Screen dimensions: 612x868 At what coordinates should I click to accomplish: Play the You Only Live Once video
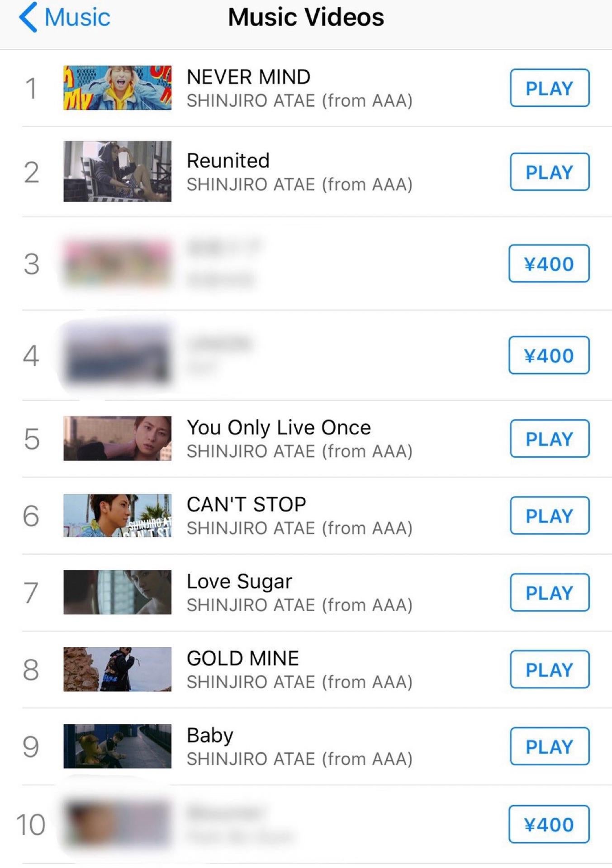click(x=549, y=439)
